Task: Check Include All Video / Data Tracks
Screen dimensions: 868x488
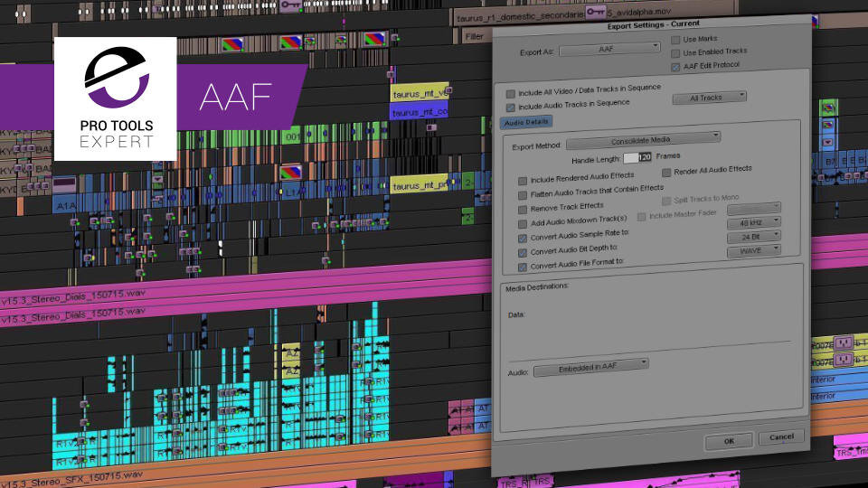Action: pos(510,93)
